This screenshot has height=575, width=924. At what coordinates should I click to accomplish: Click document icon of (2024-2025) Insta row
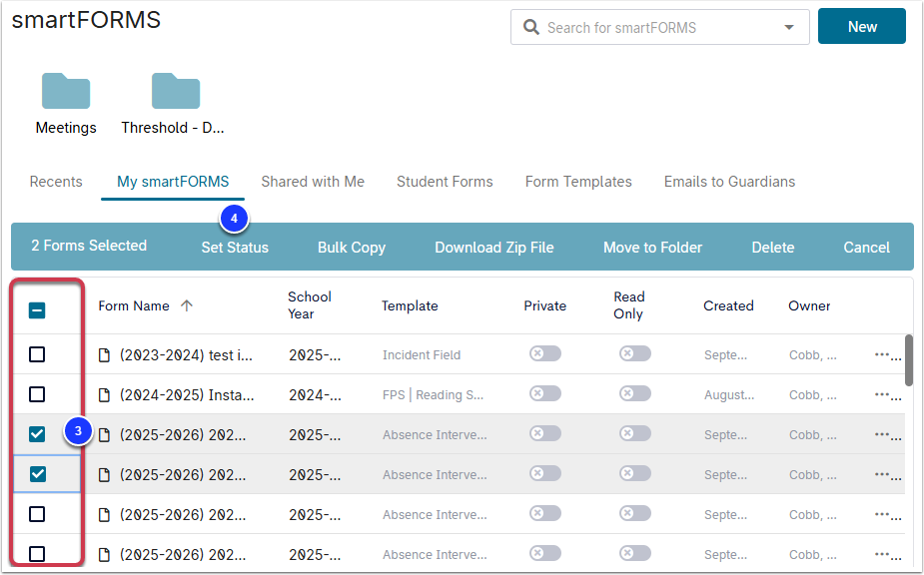[x=104, y=394]
